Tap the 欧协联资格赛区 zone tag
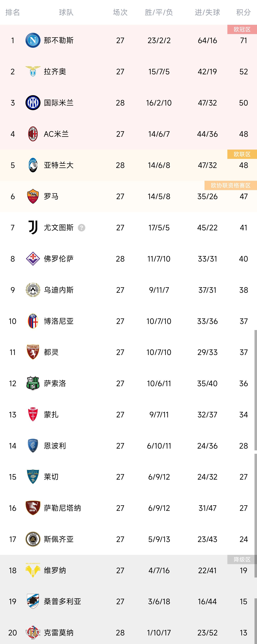Viewport: 257px width, 644px height. tap(230, 185)
